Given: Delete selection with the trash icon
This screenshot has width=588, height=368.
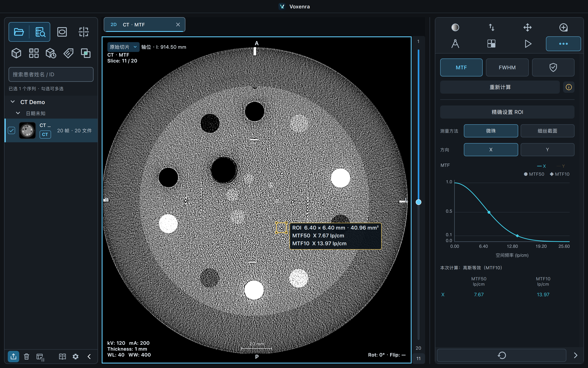Looking at the screenshot, I should click(27, 357).
